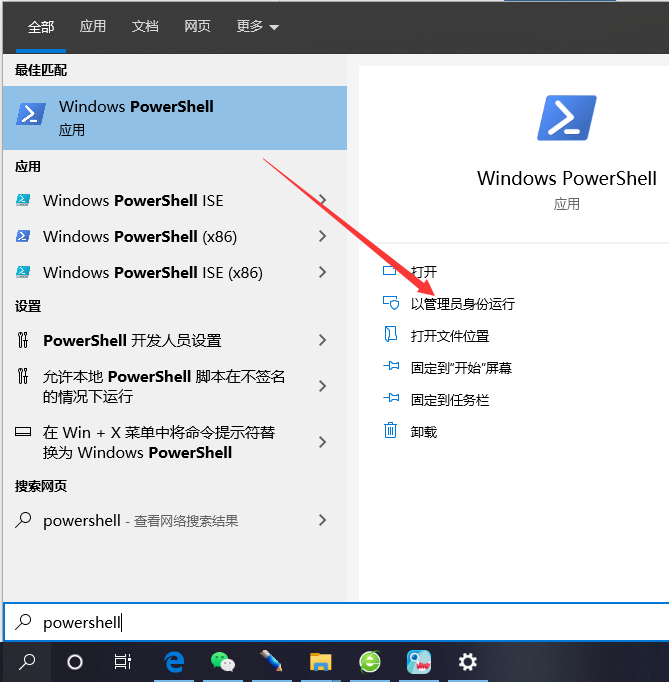Expand PowerShell 开发人员设置 arrow

(x=322, y=340)
